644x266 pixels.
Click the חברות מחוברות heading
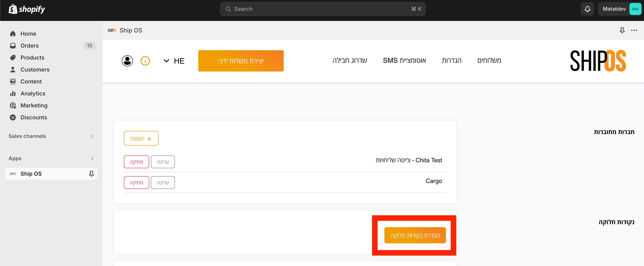pos(614,132)
